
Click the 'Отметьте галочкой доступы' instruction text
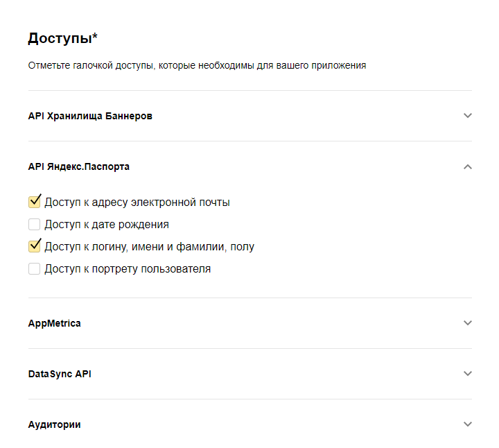coord(197,66)
